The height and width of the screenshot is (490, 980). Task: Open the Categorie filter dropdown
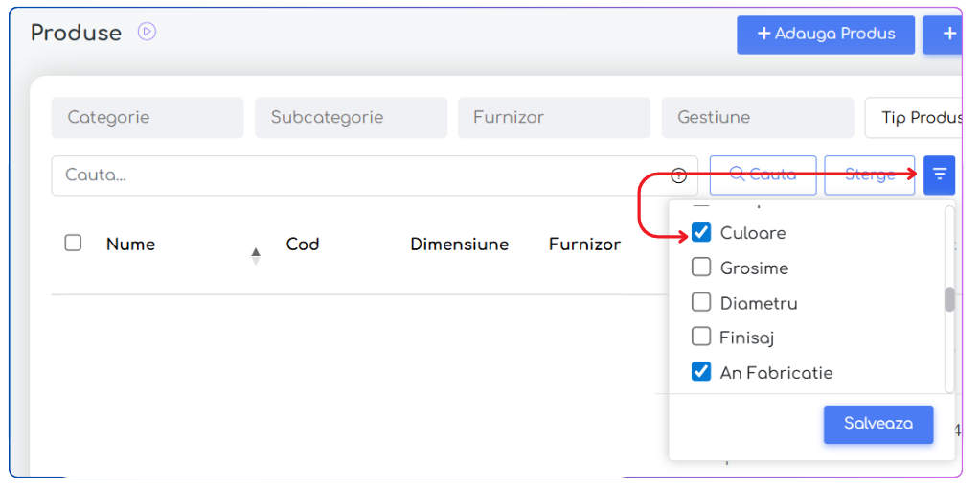point(148,118)
